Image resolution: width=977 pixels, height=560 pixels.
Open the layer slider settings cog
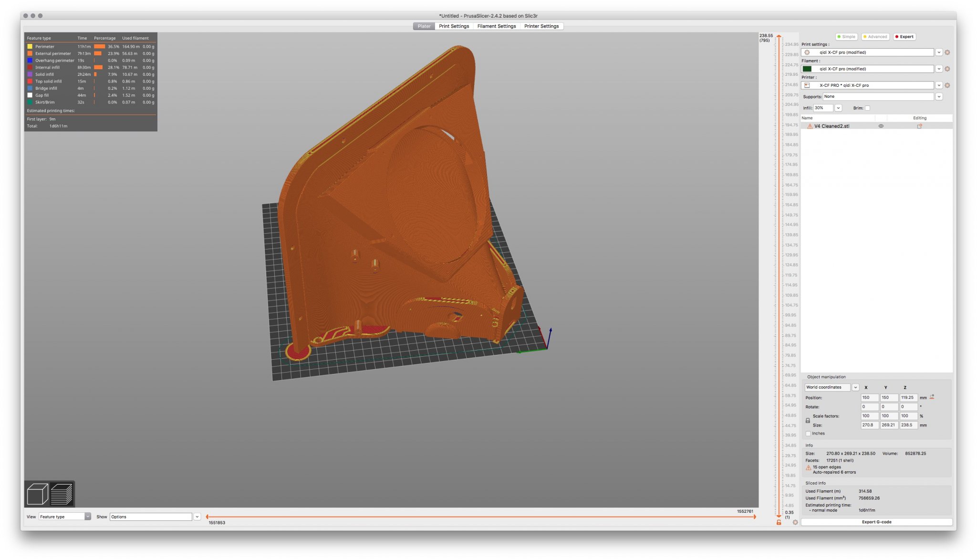point(795,522)
